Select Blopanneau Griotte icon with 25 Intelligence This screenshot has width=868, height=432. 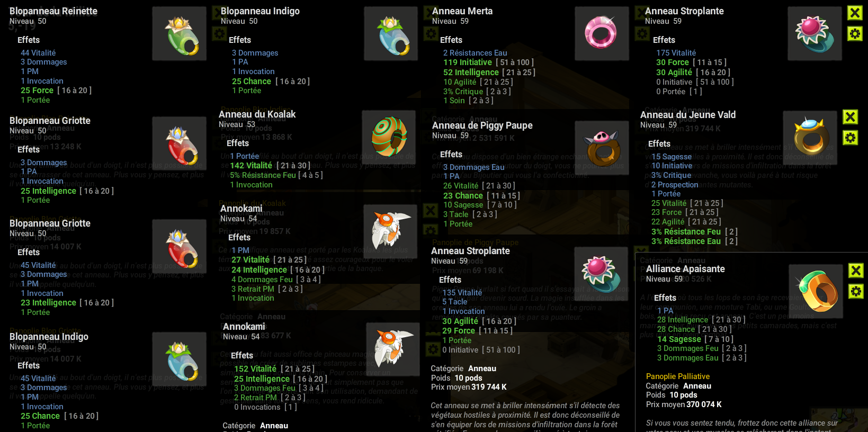tap(180, 143)
